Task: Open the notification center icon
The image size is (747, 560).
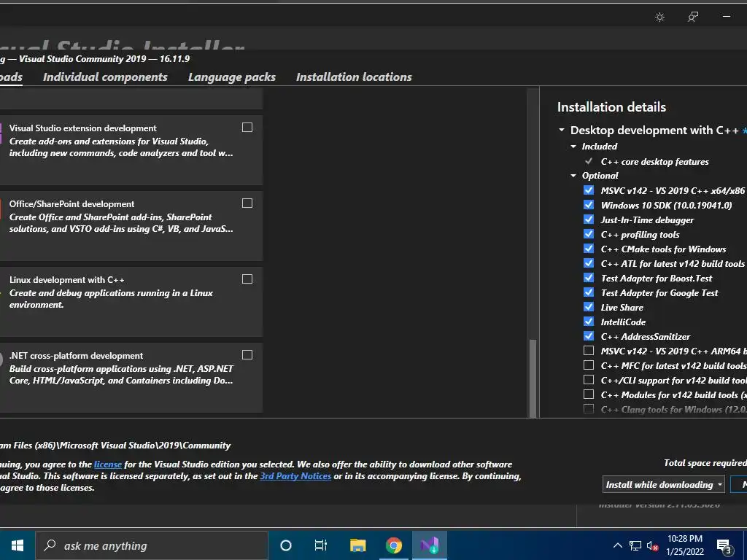Action: [x=724, y=546]
